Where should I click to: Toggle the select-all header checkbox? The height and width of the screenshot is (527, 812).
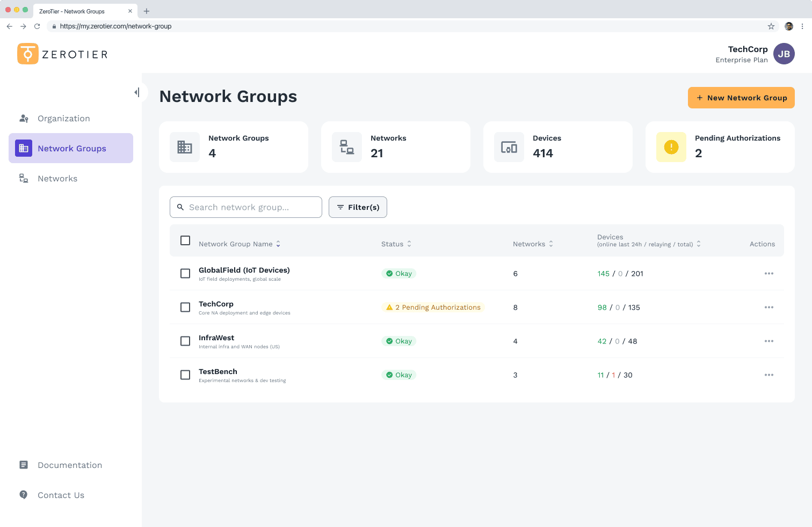[185, 240]
